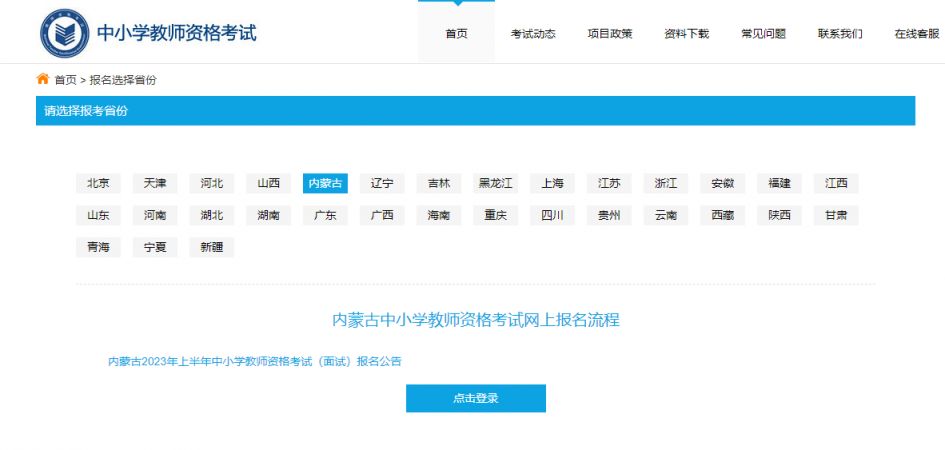
Task: Select 湖南 province
Action: tap(268, 215)
